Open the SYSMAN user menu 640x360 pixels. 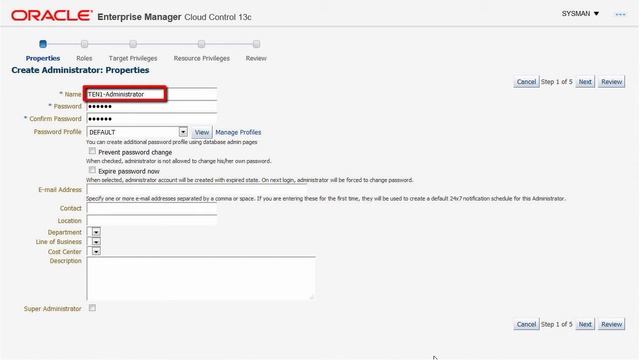tap(580, 13)
